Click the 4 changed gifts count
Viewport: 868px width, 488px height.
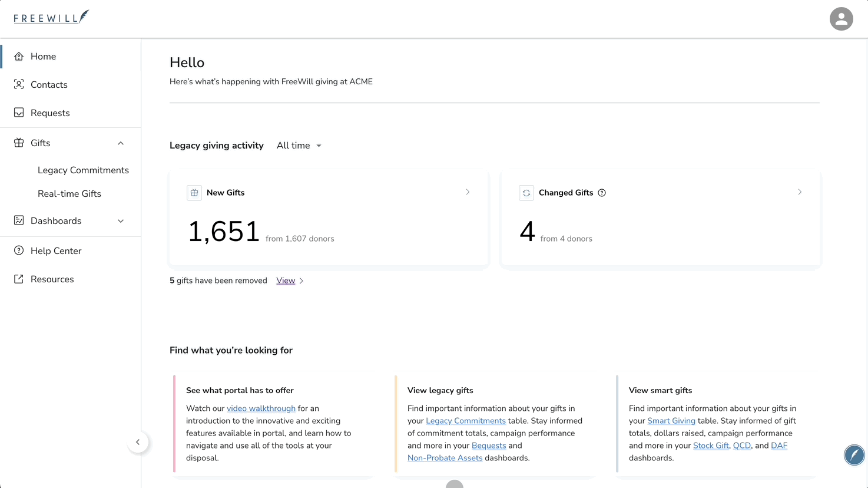527,232
